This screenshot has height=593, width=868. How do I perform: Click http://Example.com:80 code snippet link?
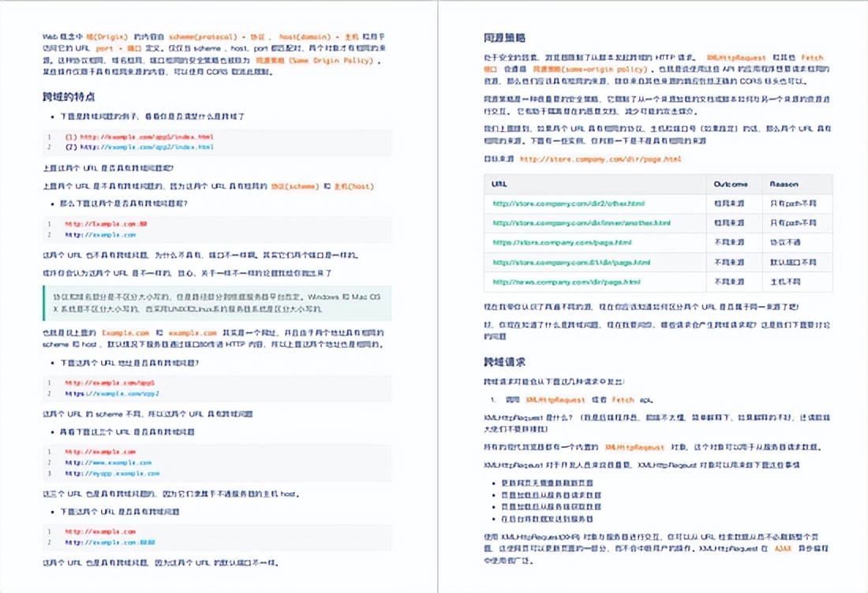[x=105, y=223]
